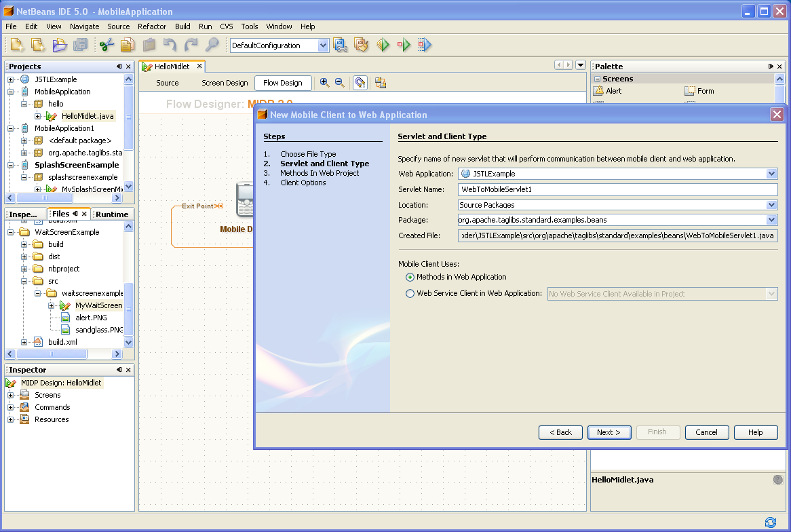Expand the Resources node in Inspector
The image size is (791, 532).
(11, 419)
